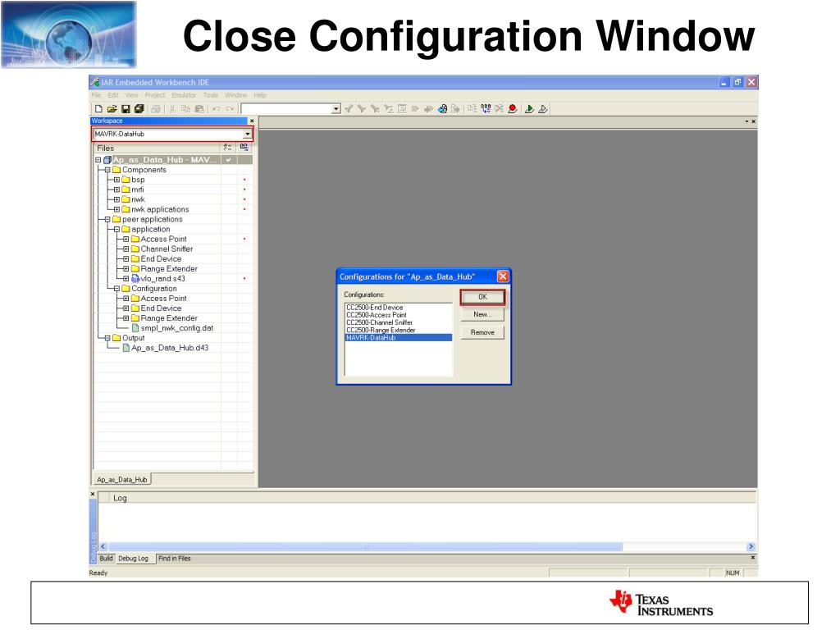
Task: Click the Log scrollbar right arrow
Action: pos(751,546)
